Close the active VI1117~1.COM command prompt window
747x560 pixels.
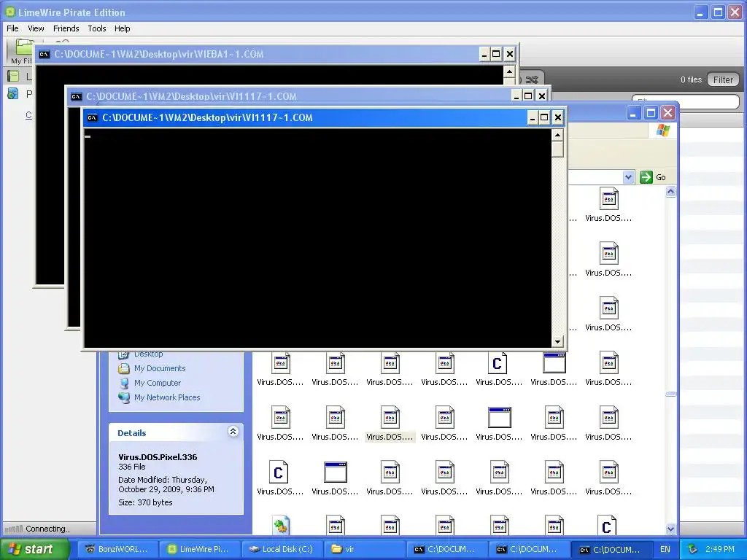coord(557,117)
